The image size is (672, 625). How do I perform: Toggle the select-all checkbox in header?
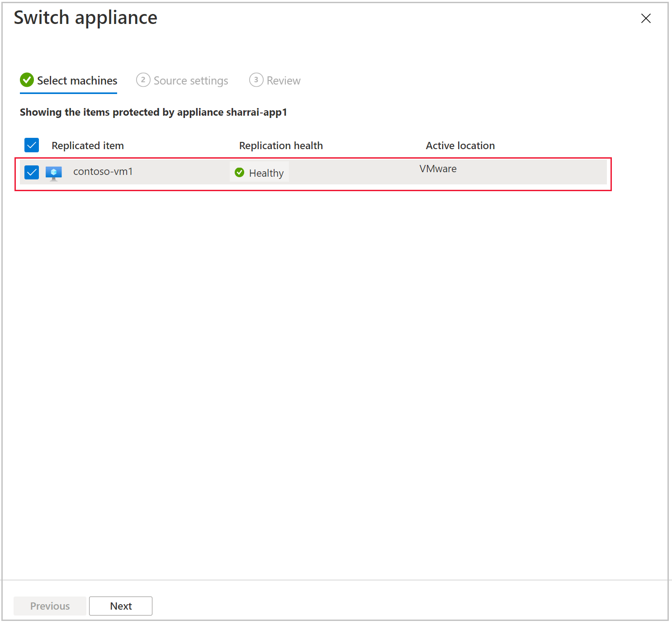point(32,145)
